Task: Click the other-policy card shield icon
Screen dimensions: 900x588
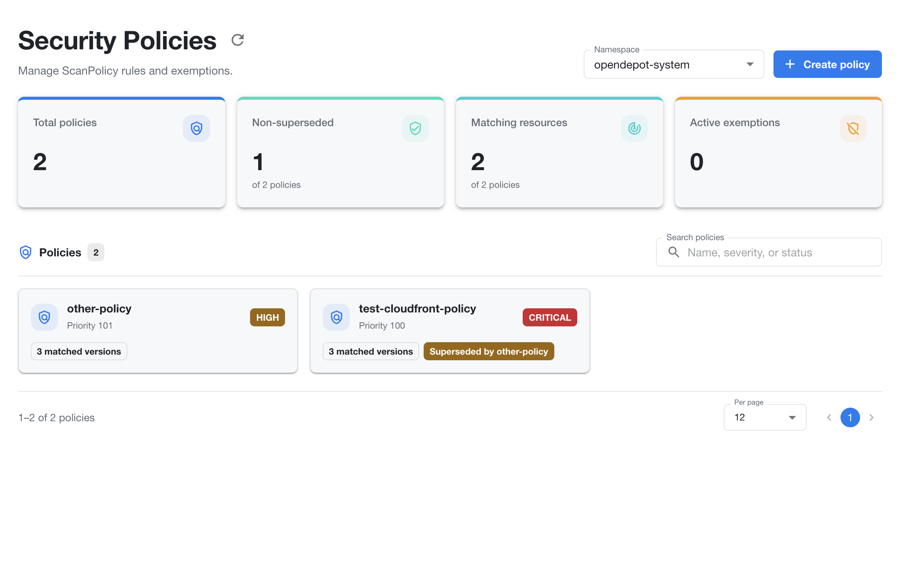Action: coord(44,317)
